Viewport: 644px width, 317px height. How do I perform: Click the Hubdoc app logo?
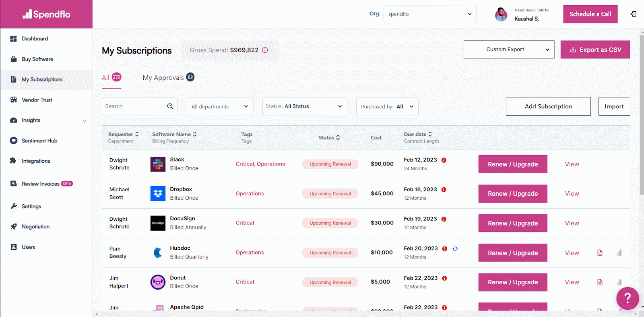(x=158, y=253)
